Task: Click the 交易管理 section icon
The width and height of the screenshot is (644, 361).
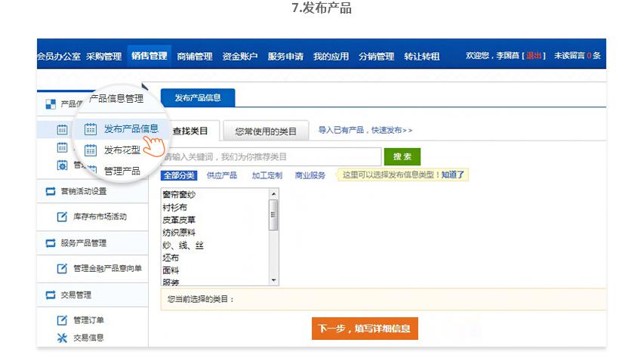Action: tap(51, 295)
